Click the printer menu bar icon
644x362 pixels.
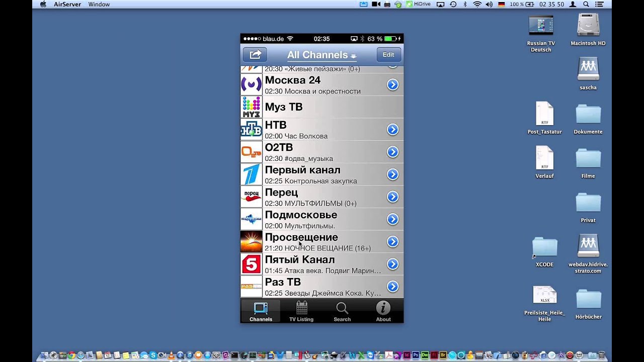coord(387,4)
